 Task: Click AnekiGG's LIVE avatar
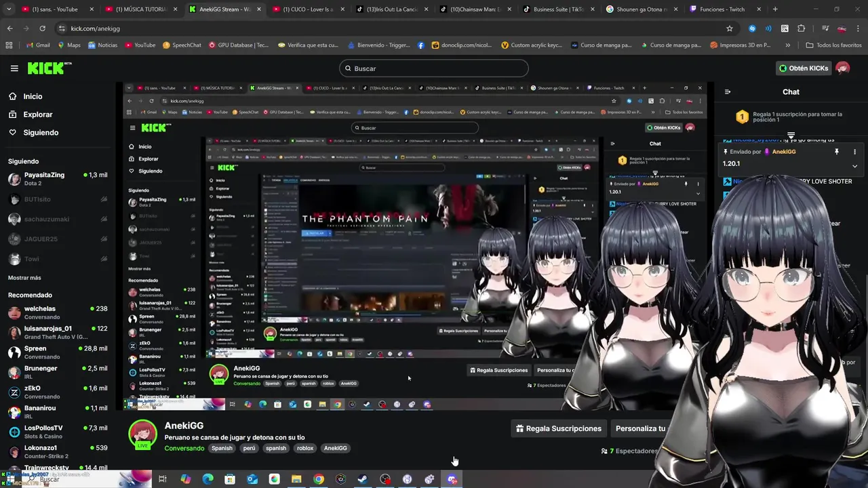coord(143,435)
